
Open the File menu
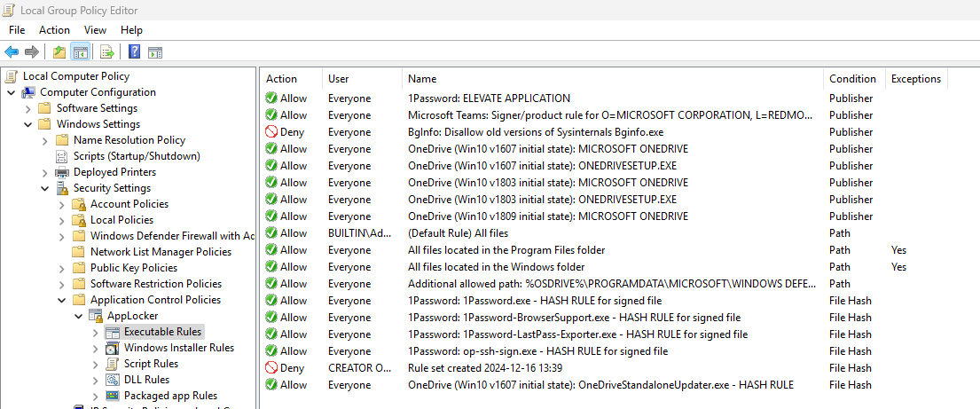(x=17, y=30)
